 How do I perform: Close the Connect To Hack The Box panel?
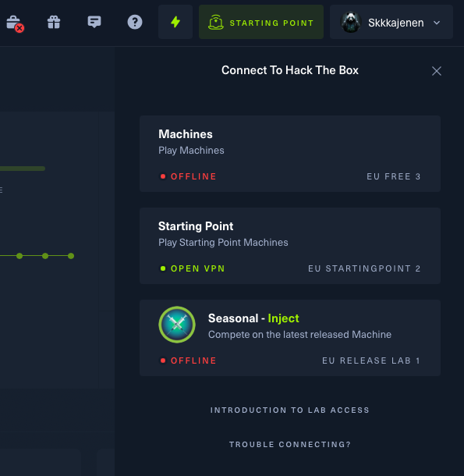437,71
